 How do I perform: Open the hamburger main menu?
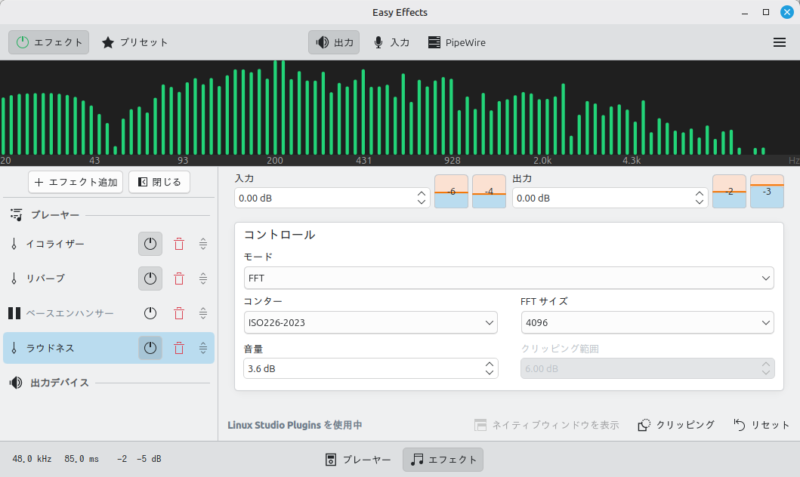[x=779, y=42]
